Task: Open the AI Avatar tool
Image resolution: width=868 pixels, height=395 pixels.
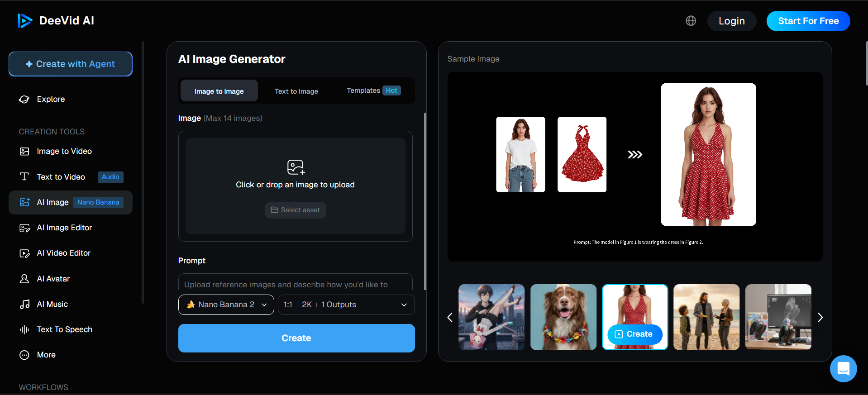Action: 53,279
